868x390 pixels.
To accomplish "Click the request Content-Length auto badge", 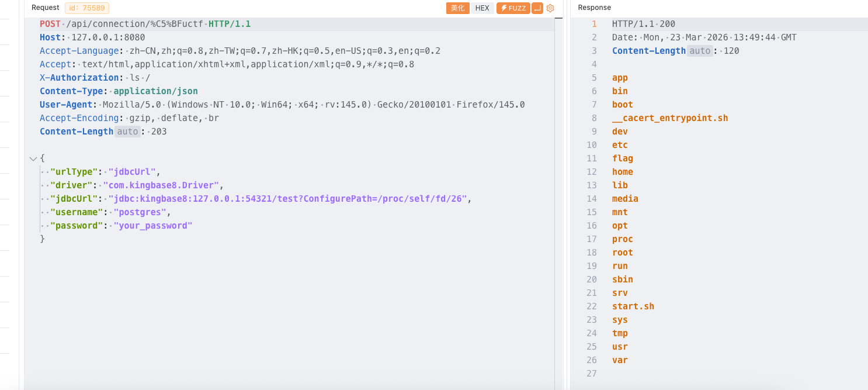I will click(127, 132).
